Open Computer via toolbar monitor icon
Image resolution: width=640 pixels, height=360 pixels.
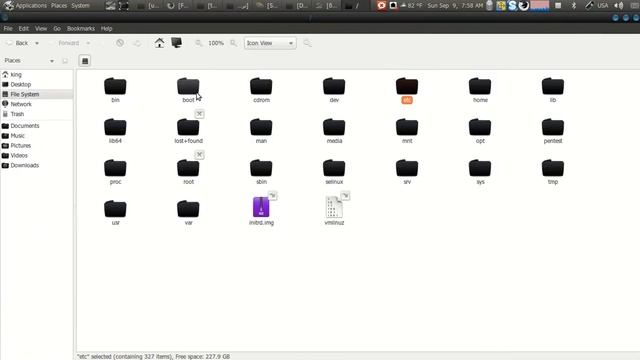pyautogui.click(x=176, y=42)
